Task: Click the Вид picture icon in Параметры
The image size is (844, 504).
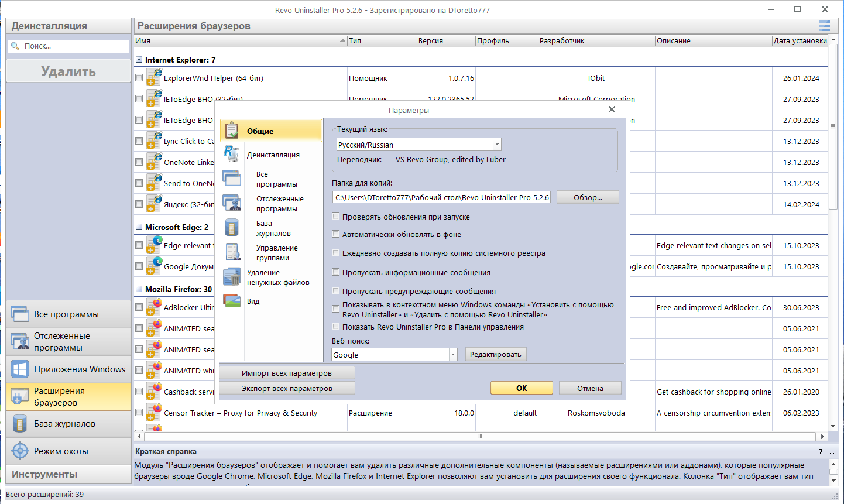Action: coord(232,301)
